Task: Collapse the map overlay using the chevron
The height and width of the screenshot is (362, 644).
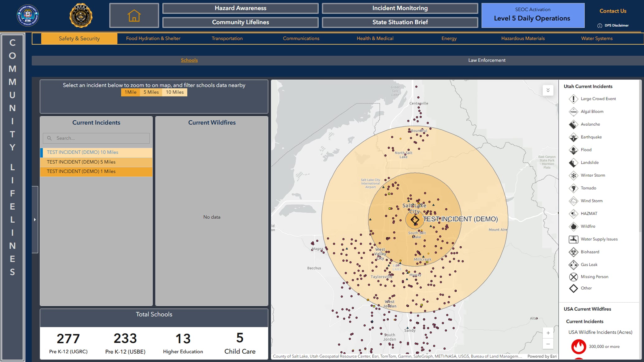Action: [548, 90]
